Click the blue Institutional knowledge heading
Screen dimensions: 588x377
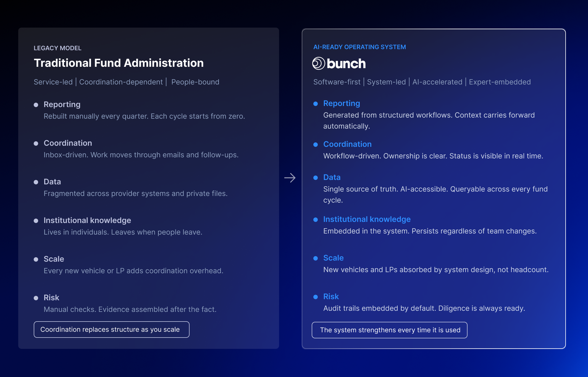(367, 219)
